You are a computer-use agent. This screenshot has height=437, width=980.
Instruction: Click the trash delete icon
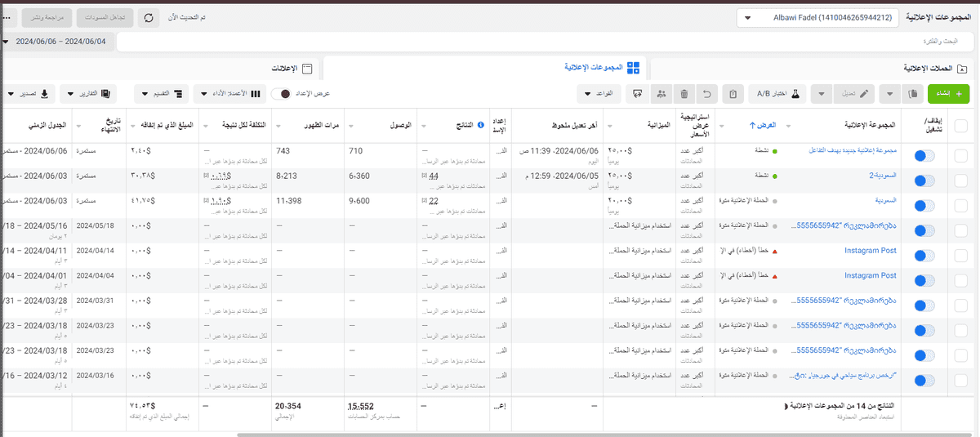click(x=684, y=94)
